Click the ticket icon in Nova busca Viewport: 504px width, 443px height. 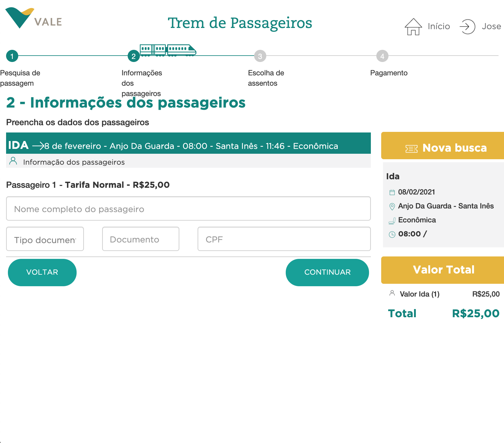412,149
